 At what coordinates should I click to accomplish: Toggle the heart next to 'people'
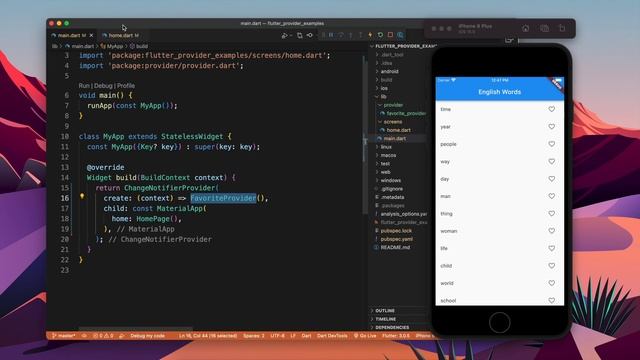click(551, 144)
